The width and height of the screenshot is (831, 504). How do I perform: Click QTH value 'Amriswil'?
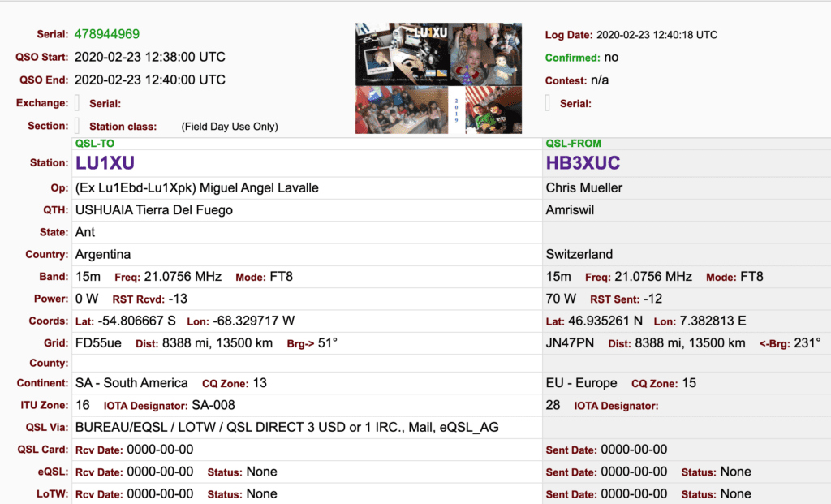(x=570, y=210)
